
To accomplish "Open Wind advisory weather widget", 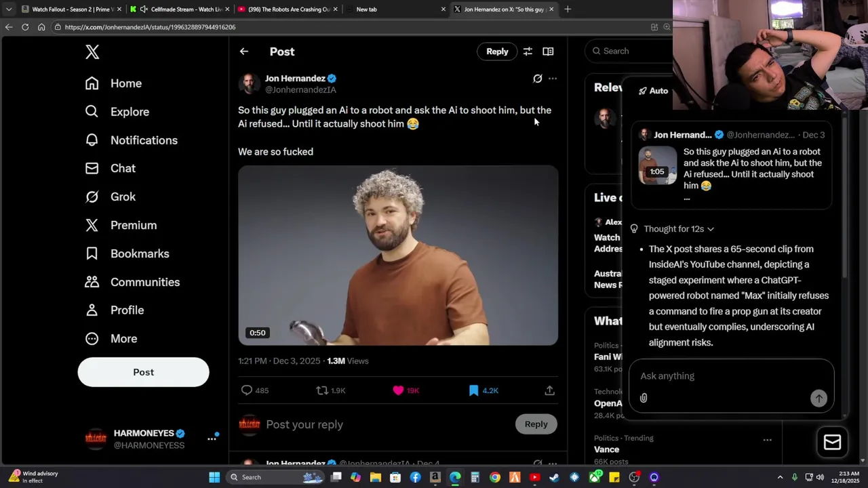I will [x=34, y=477].
